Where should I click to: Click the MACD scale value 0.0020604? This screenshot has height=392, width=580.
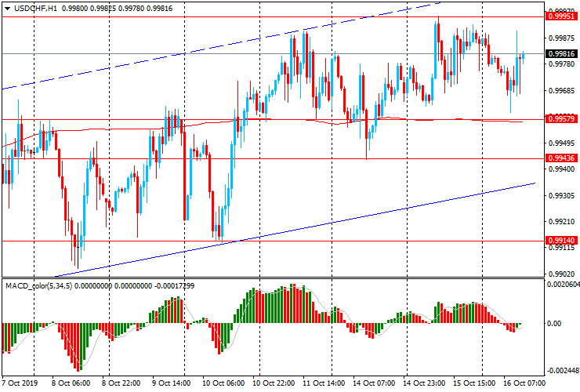pyautogui.click(x=563, y=285)
